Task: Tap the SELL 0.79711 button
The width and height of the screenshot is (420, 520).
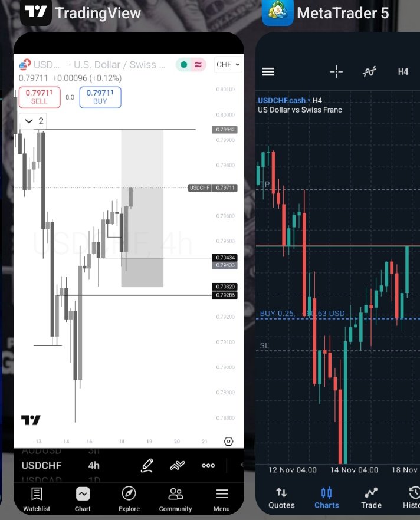Action: click(40, 97)
